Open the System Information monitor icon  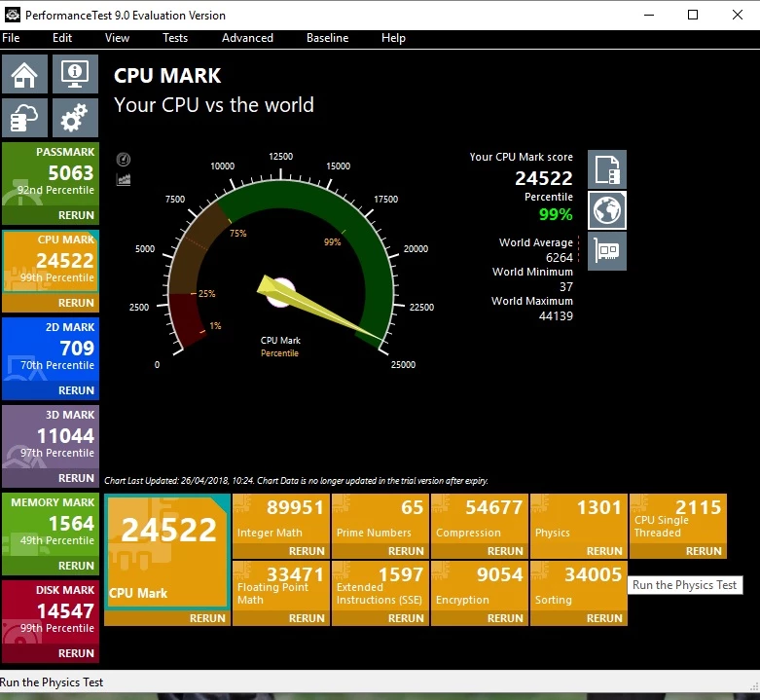(x=75, y=74)
